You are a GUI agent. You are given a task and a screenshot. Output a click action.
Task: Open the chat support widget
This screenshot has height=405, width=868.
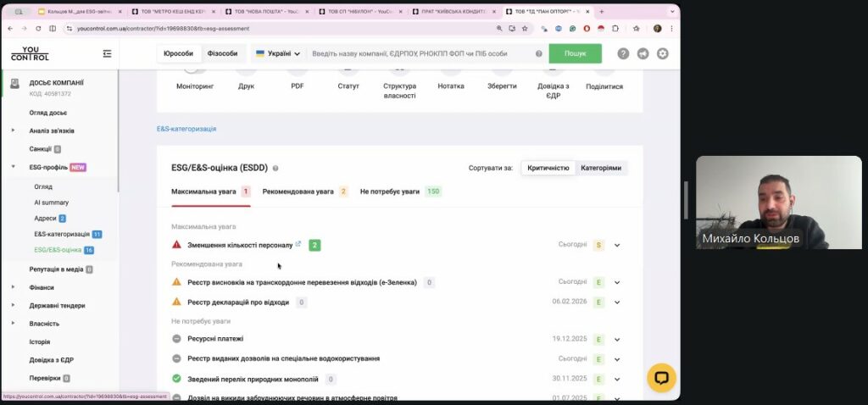[x=661, y=378]
